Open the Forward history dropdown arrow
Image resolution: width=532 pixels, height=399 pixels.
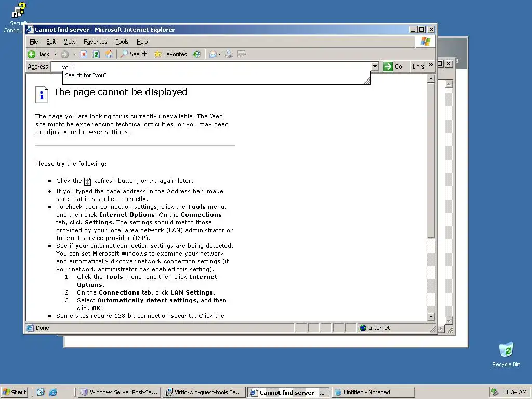coord(74,54)
